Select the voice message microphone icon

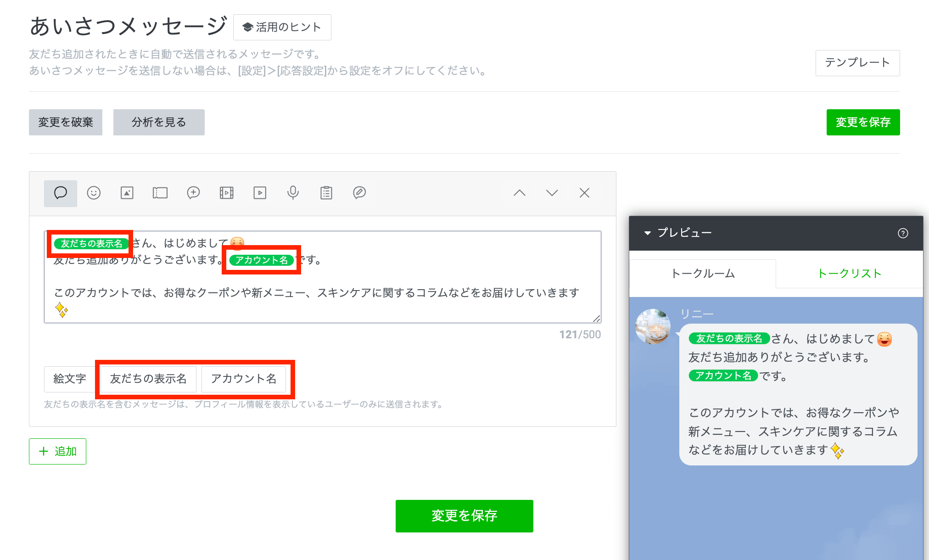(x=293, y=193)
